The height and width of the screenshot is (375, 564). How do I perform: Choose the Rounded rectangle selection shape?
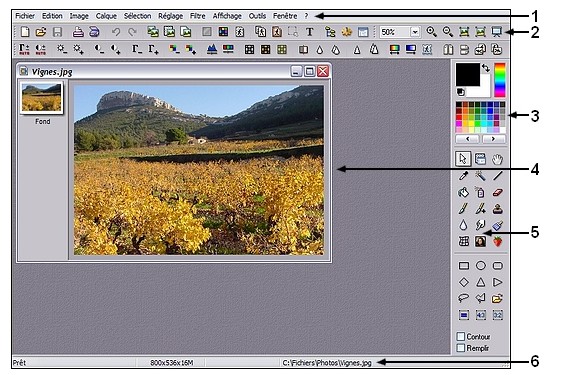pos(497,266)
